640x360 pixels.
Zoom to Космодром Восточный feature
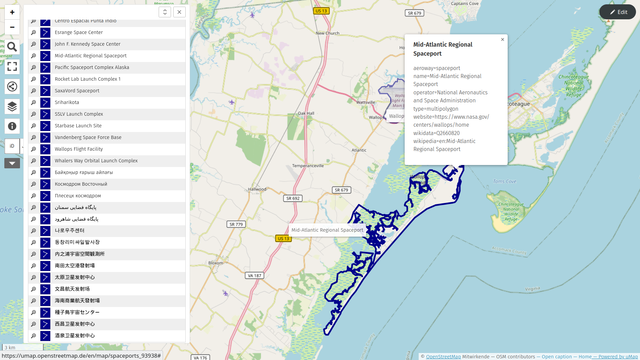(33, 184)
